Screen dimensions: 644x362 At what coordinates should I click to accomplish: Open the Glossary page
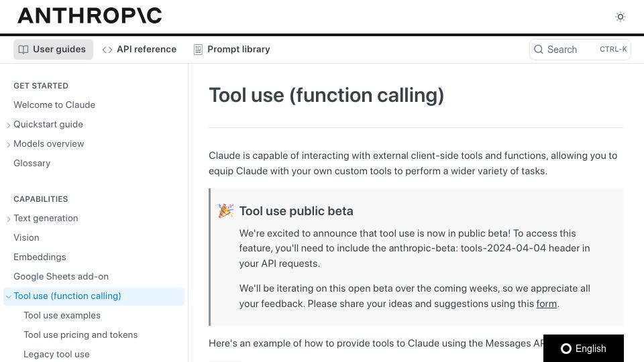[32, 164]
